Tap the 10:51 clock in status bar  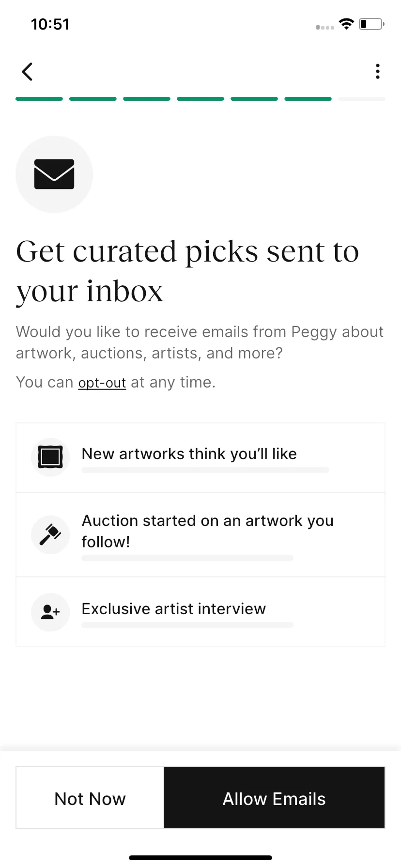pos(50,24)
